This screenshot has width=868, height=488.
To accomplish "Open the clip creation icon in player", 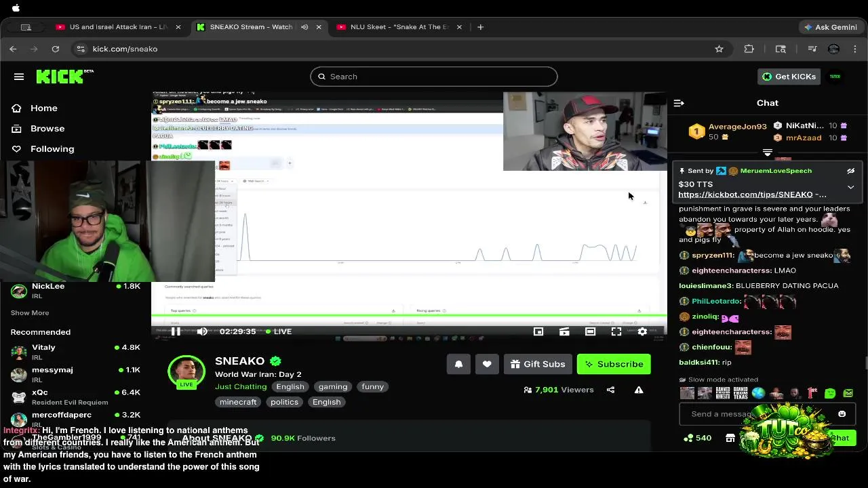I will 564,331.
